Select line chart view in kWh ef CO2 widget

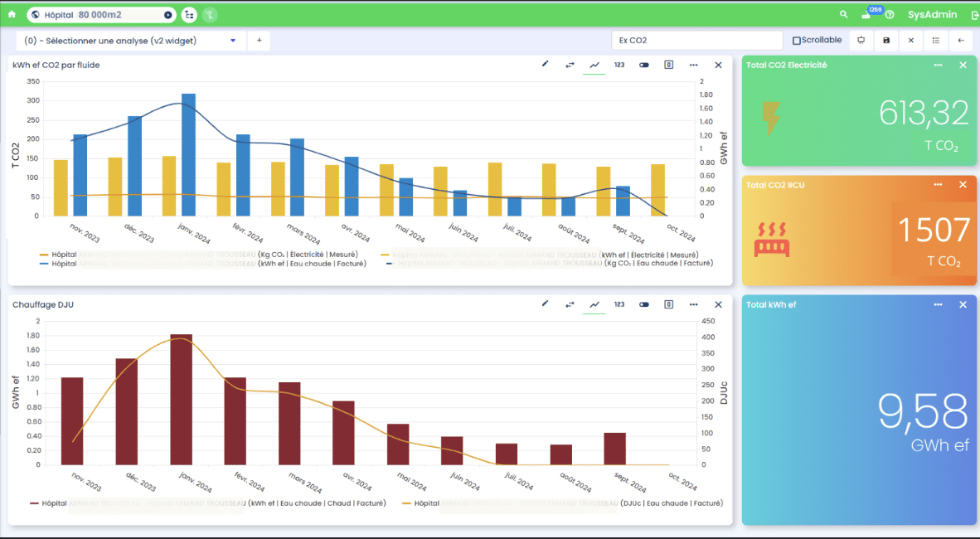click(x=594, y=65)
